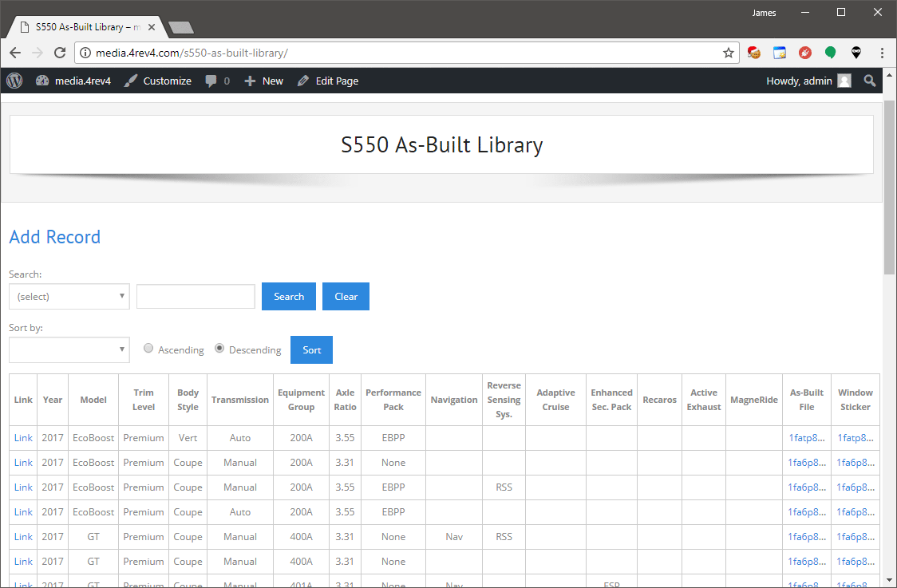
Task: Click the red circular extension icon
Action: click(805, 53)
